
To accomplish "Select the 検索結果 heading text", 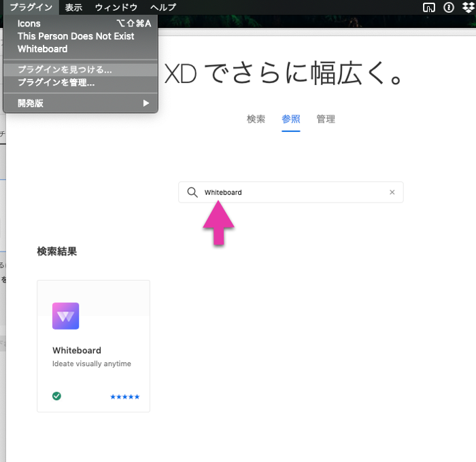I will coord(57,251).
